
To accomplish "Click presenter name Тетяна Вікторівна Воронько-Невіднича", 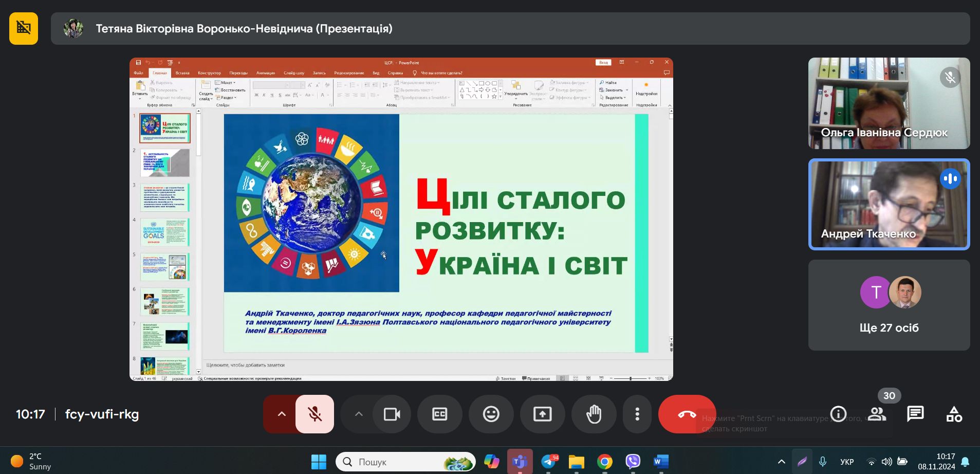I will (x=244, y=28).
